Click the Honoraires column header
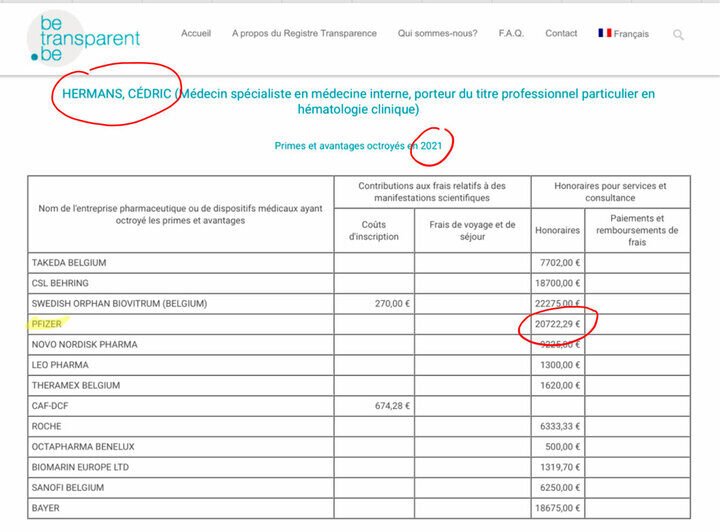Image resolution: width=720 pixels, height=532 pixels. (557, 230)
